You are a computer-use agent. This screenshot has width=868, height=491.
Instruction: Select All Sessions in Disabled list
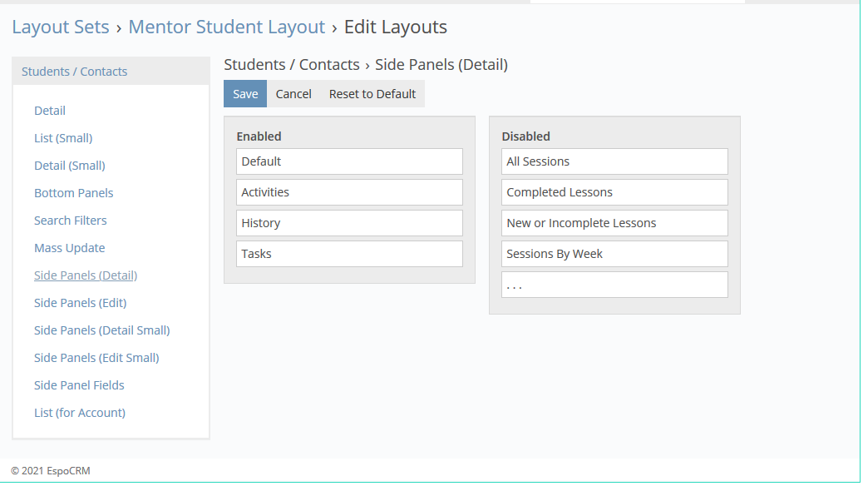point(614,161)
